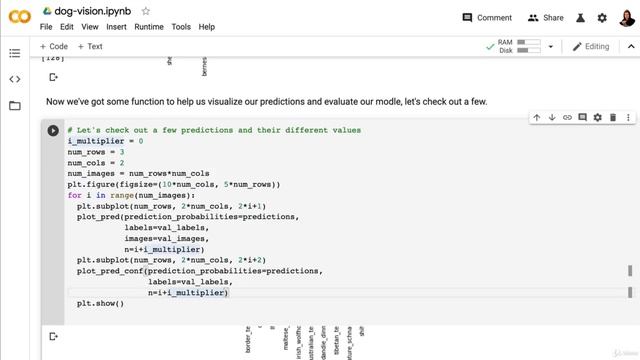Open the Runtime menu

[x=149, y=27]
